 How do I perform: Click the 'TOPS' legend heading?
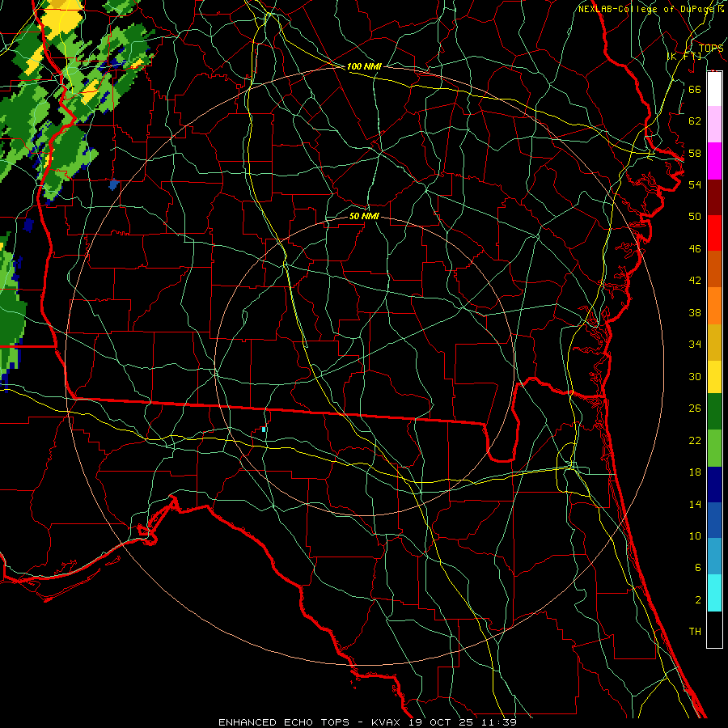[711, 49]
